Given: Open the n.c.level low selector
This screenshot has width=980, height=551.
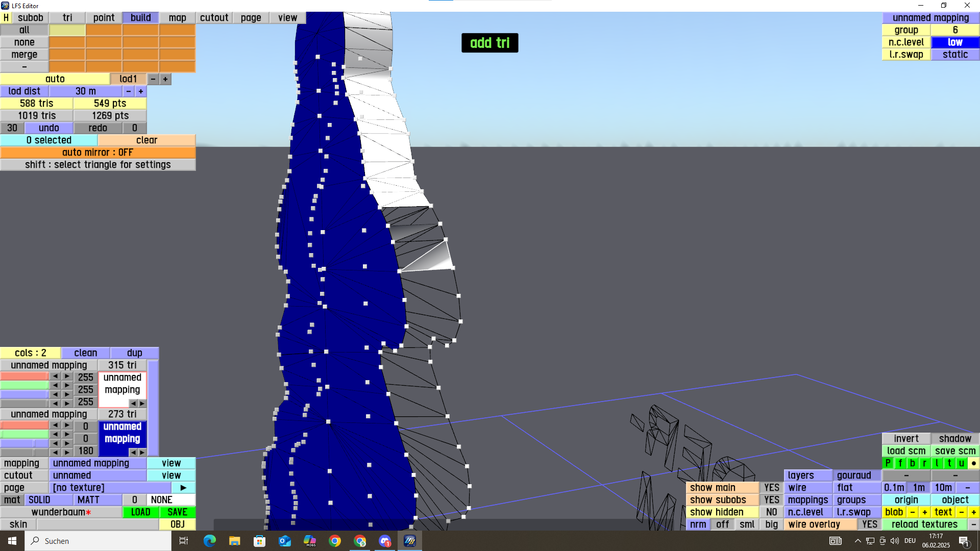Looking at the screenshot, I should pos(955,42).
